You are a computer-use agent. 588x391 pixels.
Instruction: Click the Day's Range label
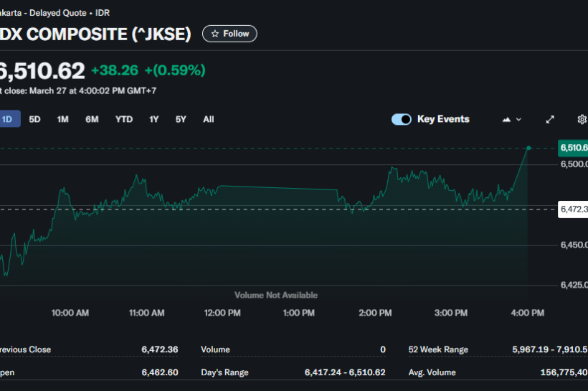224,372
